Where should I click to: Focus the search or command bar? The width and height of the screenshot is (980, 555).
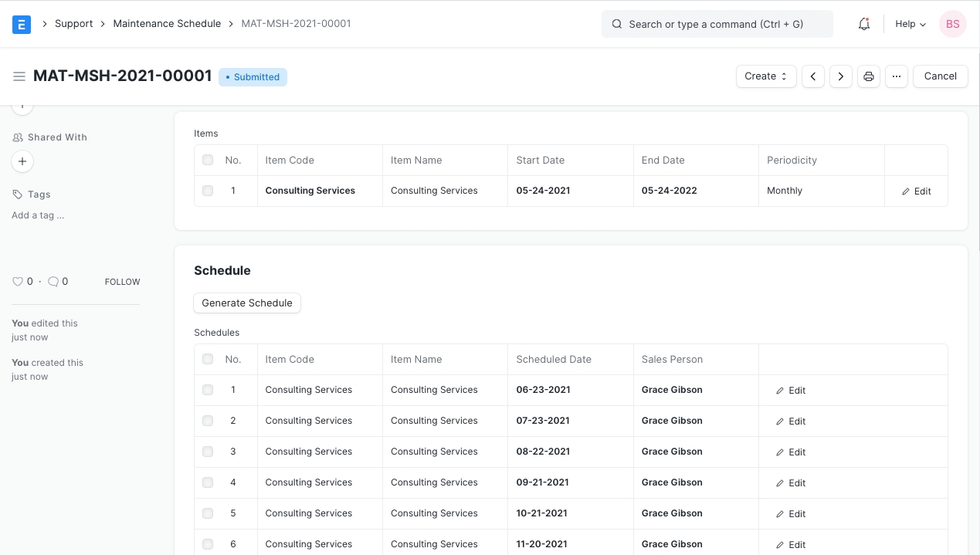click(717, 24)
